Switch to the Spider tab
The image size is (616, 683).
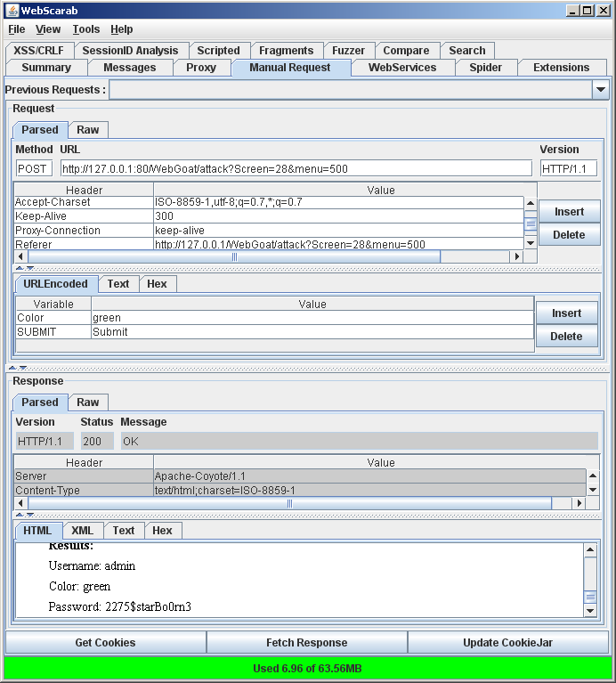(485, 68)
